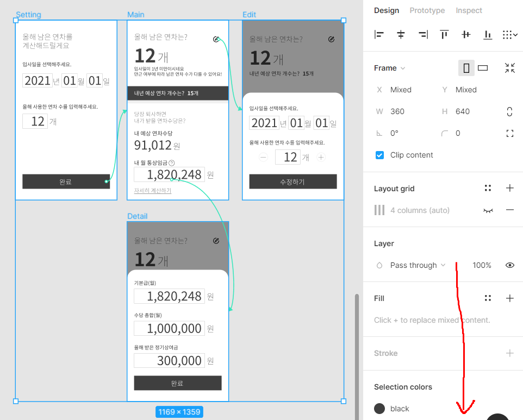Click the 2021 year field in Setting frame

pyautogui.click(x=38, y=80)
